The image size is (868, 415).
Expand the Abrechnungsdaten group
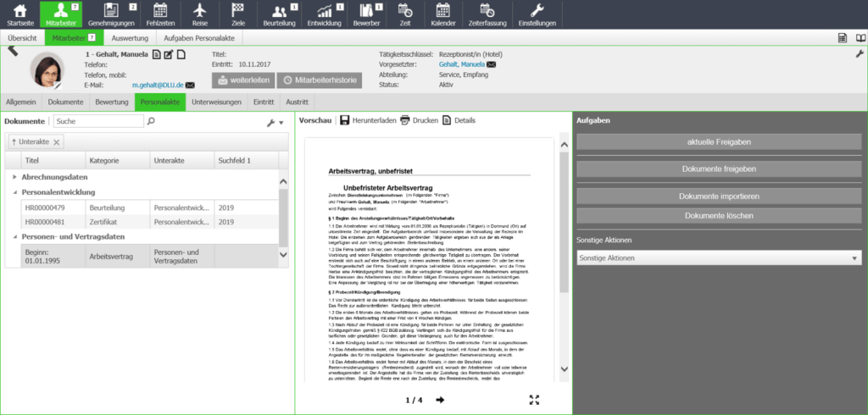pyautogui.click(x=15, y=177)
